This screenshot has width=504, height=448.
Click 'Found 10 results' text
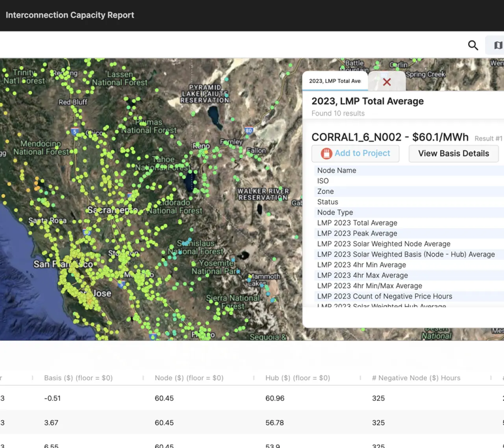pyautogui.click(x=338, y=113)
